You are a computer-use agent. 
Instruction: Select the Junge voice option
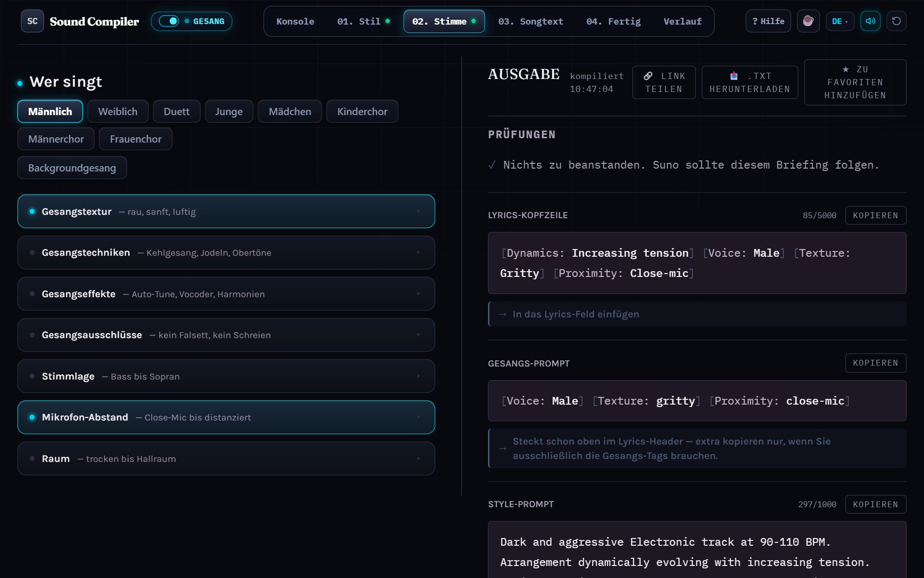[229, 111]
